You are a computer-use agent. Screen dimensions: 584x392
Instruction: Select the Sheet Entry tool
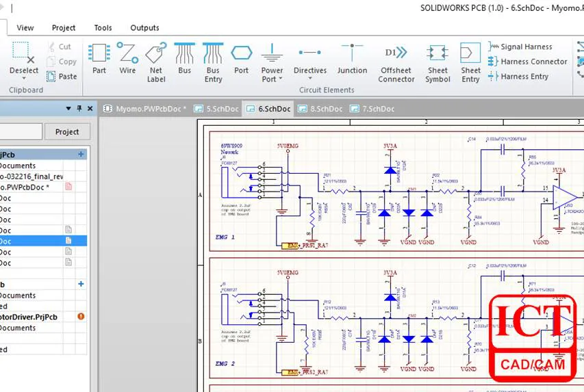point(470,62)
